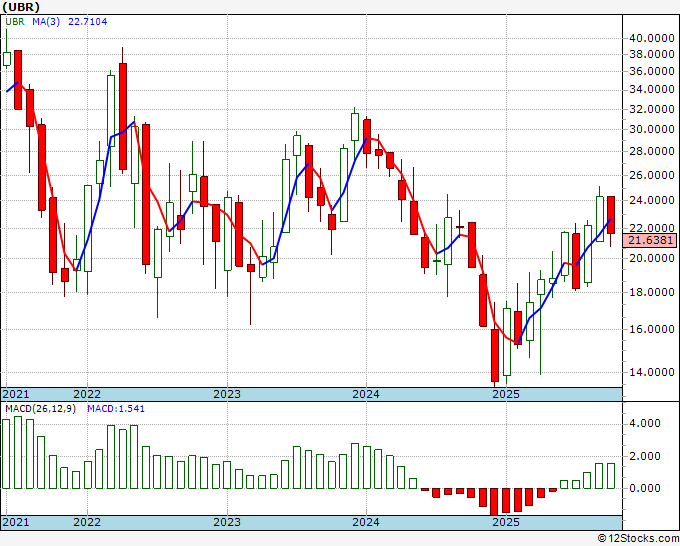The image size is (680, 546).
Task: Click the 34.0000 price axis label
Action: point(652,90)
